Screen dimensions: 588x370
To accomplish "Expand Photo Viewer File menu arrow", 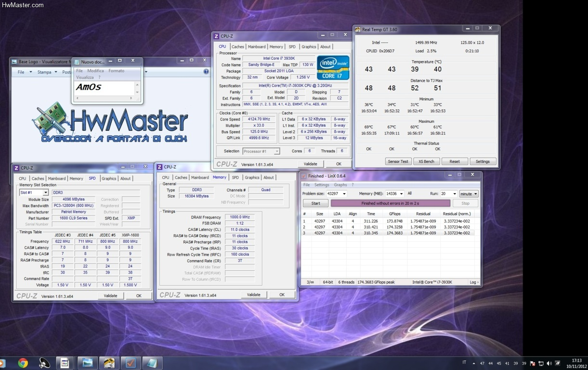I will (30, 72).
